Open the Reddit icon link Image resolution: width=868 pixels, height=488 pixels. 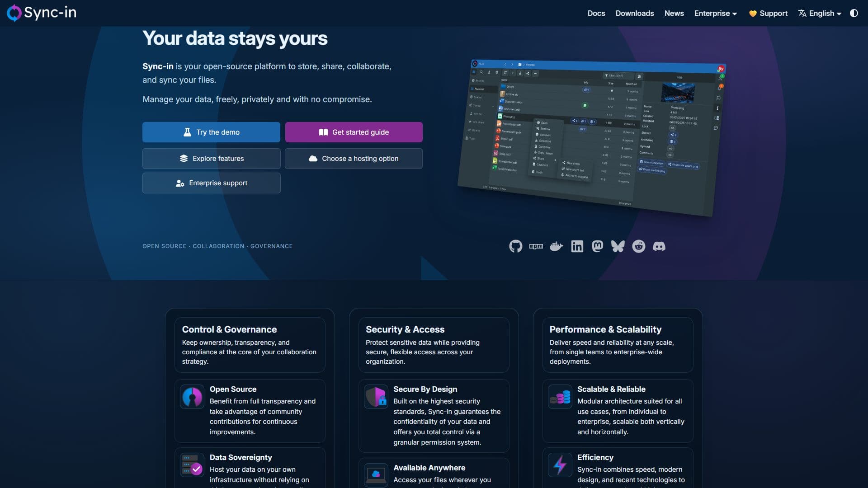[638, 246]
